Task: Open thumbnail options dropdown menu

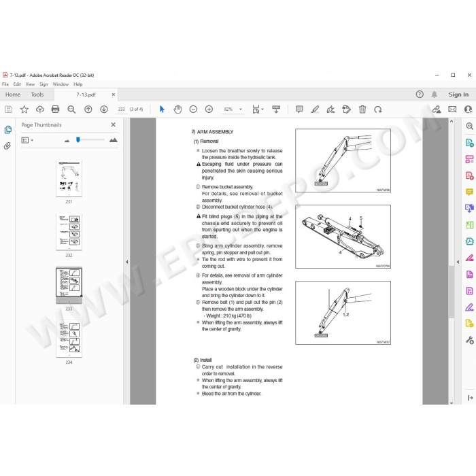Action: click(x=27, y=140)
